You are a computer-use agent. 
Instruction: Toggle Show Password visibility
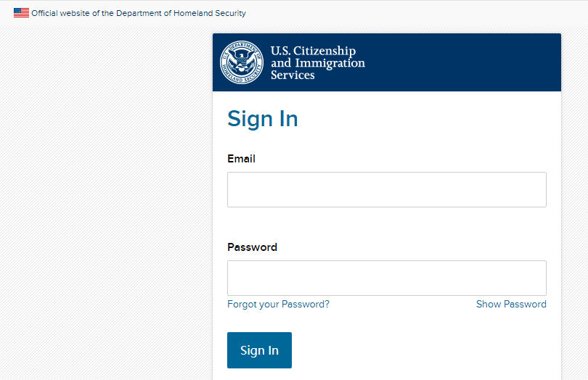511,305
